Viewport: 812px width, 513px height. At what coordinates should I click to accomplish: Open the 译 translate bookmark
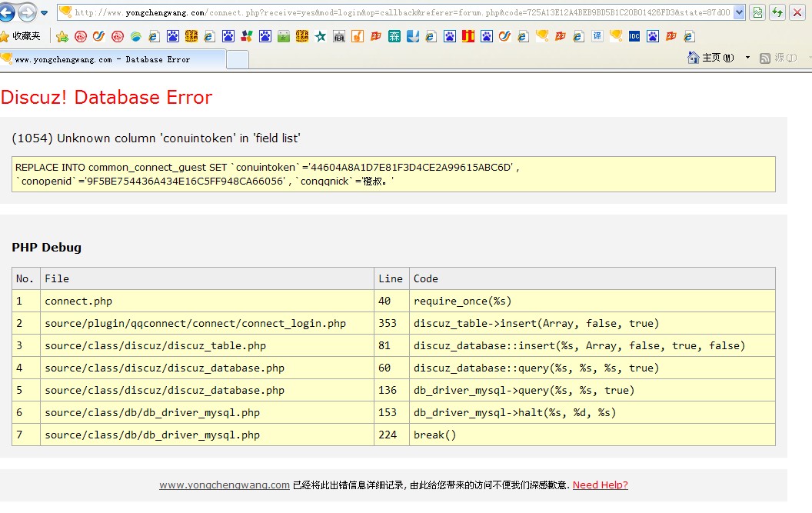597,36
